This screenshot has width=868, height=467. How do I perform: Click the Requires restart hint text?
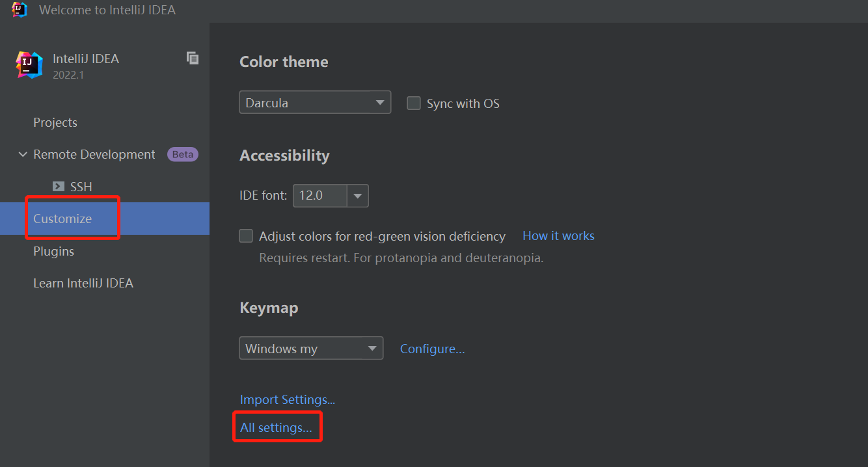tap(401, 258)
